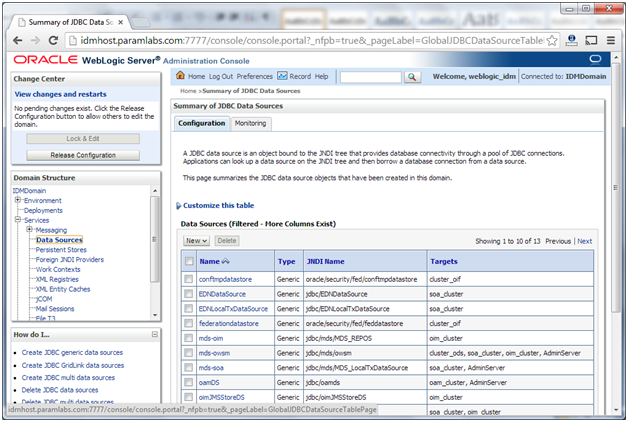The height and width of the screenshot is (422, 628).
Task: Click the Home house icon
Action: point(180,75)
